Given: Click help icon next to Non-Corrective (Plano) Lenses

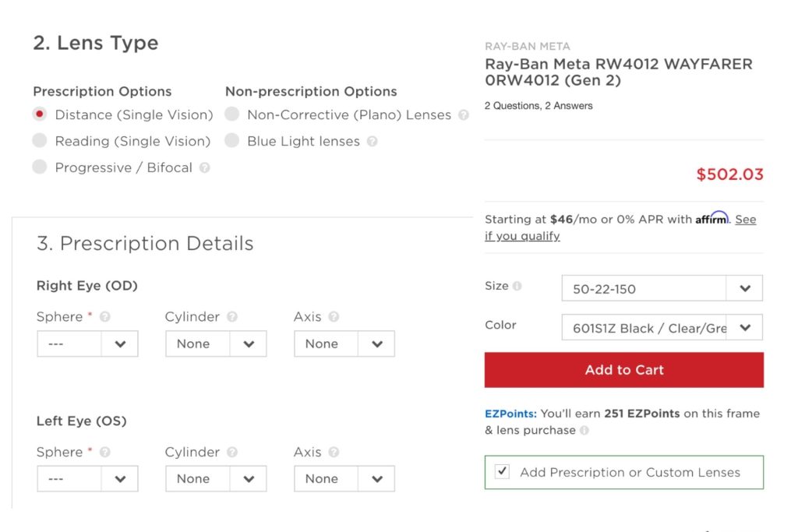Looking at the screenshot, I should pyautogui.click(x=464, y=115).
